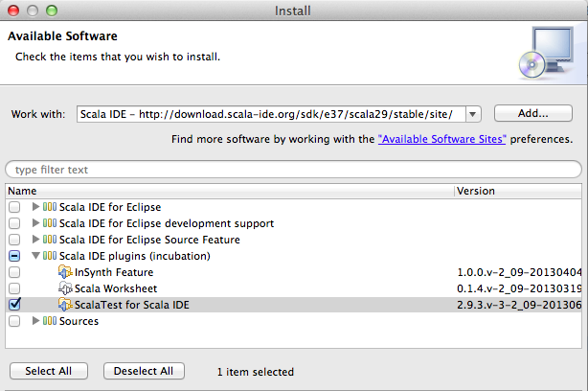Open the Available Software Sites link
The image size is (588, 391).
click(442, 139)
